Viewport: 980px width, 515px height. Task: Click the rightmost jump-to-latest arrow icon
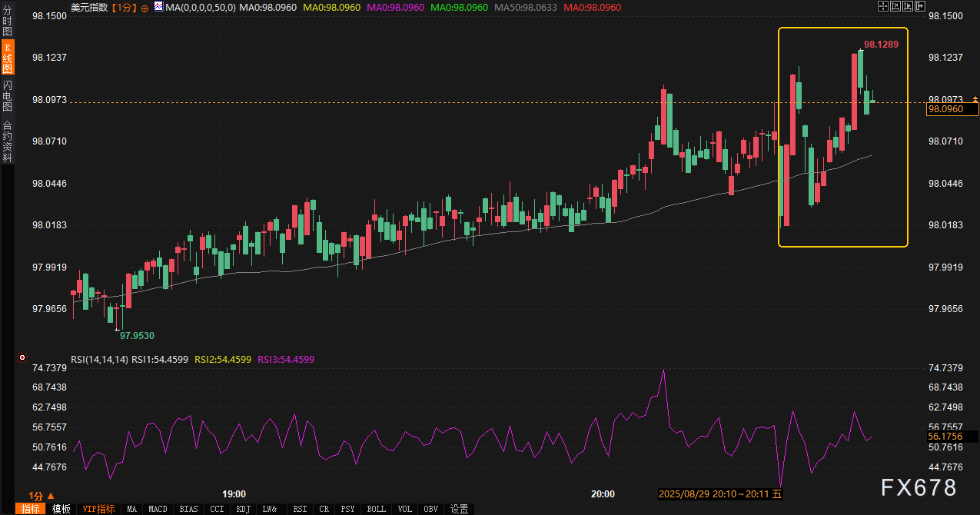point(920,6)
